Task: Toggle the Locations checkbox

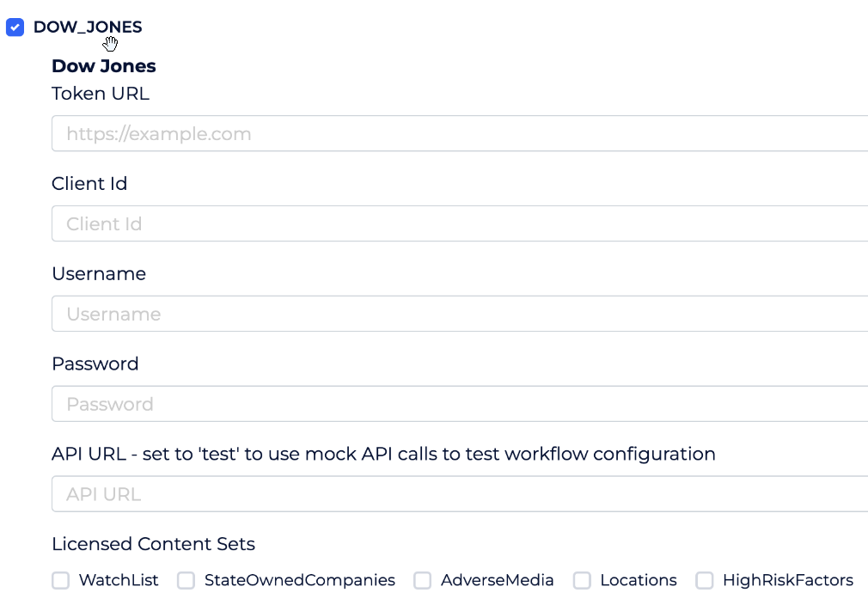Action: 583,581
